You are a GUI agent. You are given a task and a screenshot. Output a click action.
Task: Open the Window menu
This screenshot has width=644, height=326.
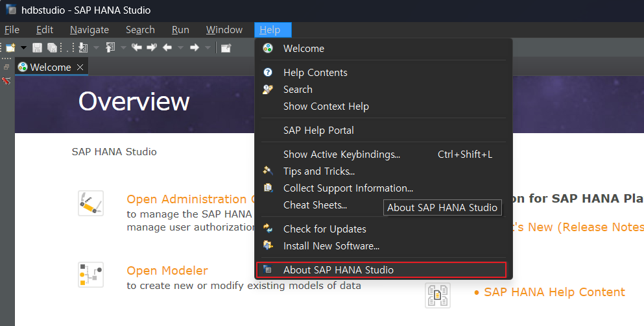click(224, 30)
